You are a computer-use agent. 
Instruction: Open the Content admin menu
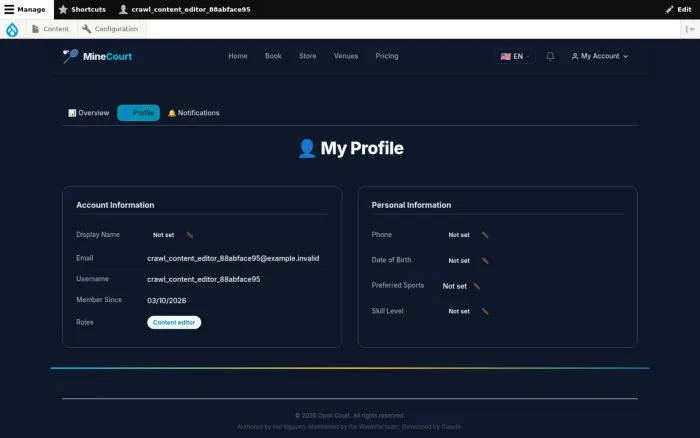50,29
